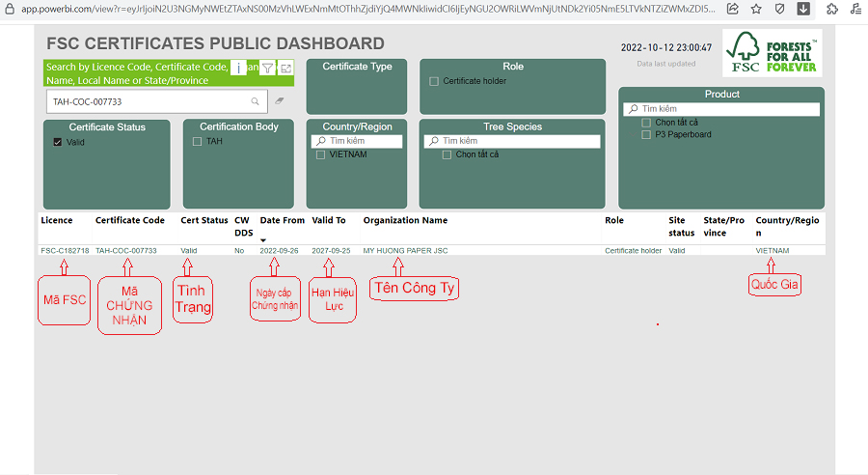Click the FSC-C182718 licence cell
868x475 pixels.
click(65, 250)
